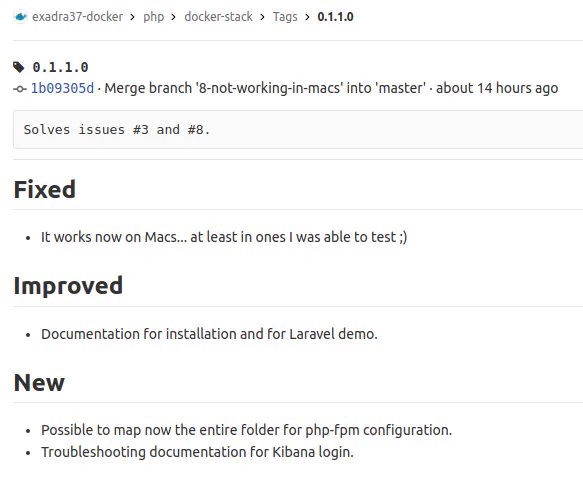
Task: Open commit 1b09305d
Action: 62,88
